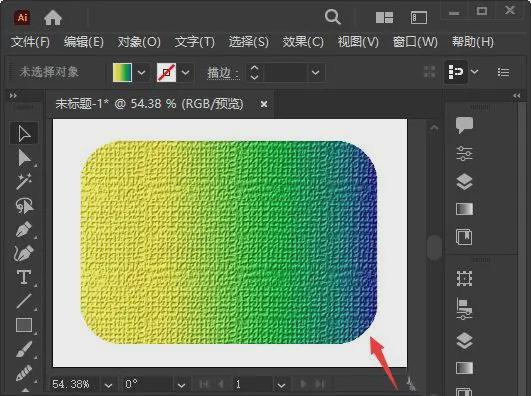
Task: Open the arrange documents icon
Action: tap(384, 17)
